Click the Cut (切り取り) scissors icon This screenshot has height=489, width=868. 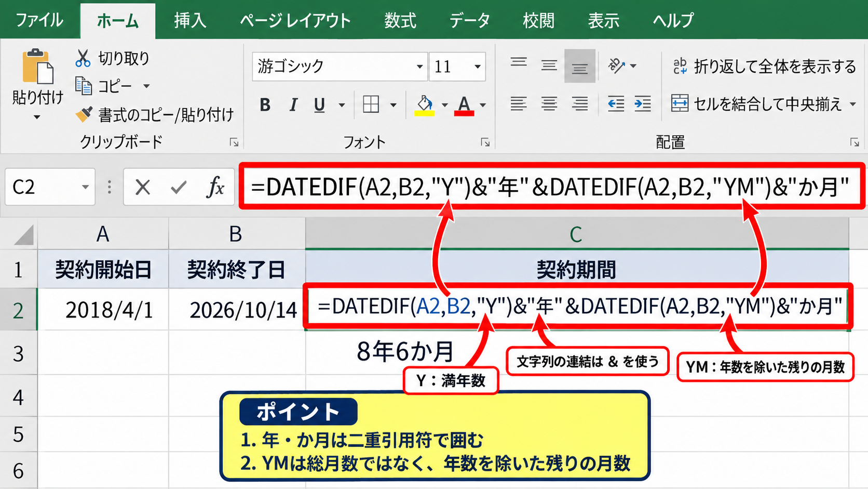pyautogui.click(x=83, y=58)
